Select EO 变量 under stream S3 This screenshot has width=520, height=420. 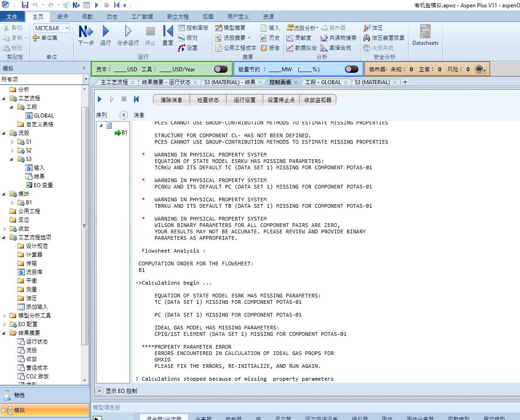click(43, 185)
